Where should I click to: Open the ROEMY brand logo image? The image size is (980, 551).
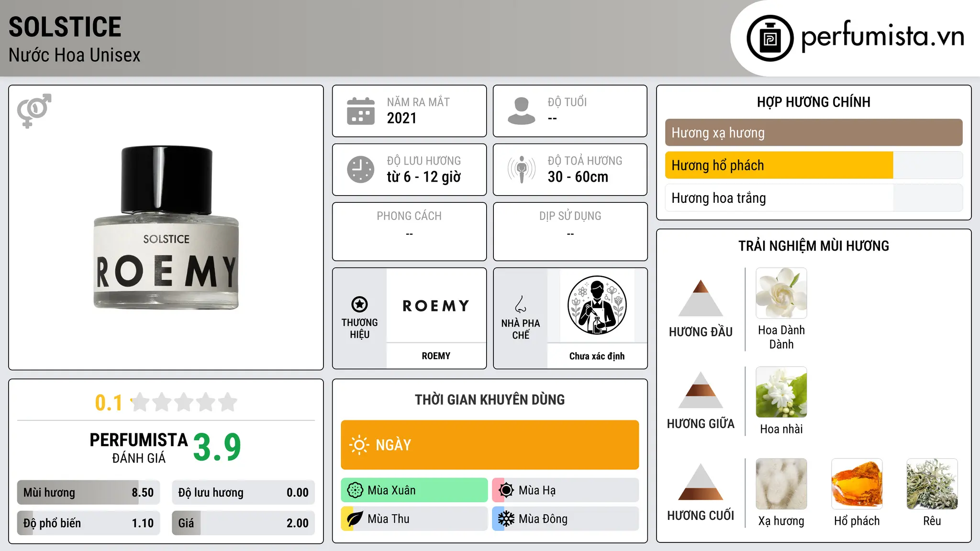tap(436, 306)
